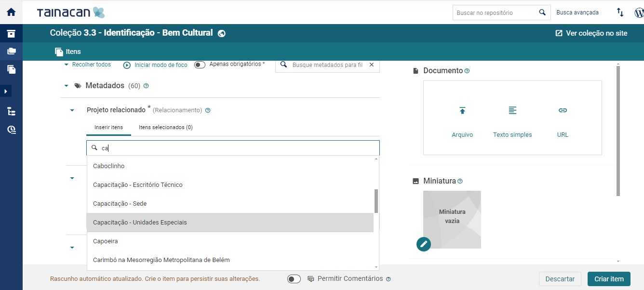Open the Itens tab in collection bar

point(68,52)
